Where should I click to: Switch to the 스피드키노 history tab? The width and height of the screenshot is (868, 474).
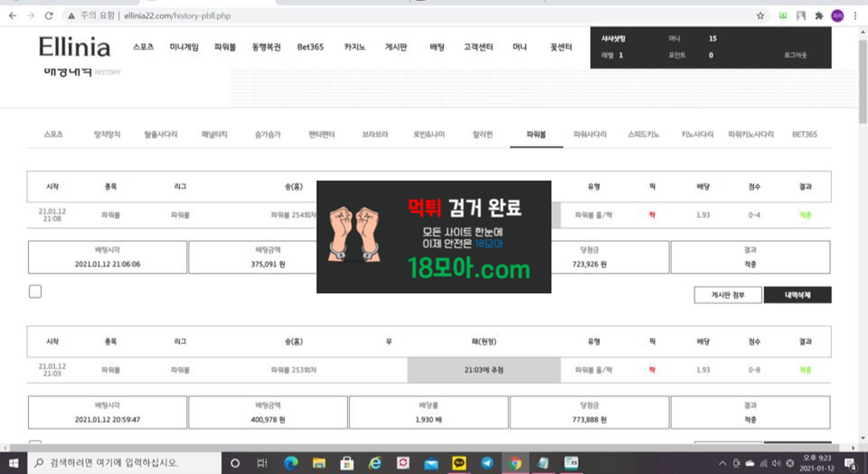[x=643, y=134]
